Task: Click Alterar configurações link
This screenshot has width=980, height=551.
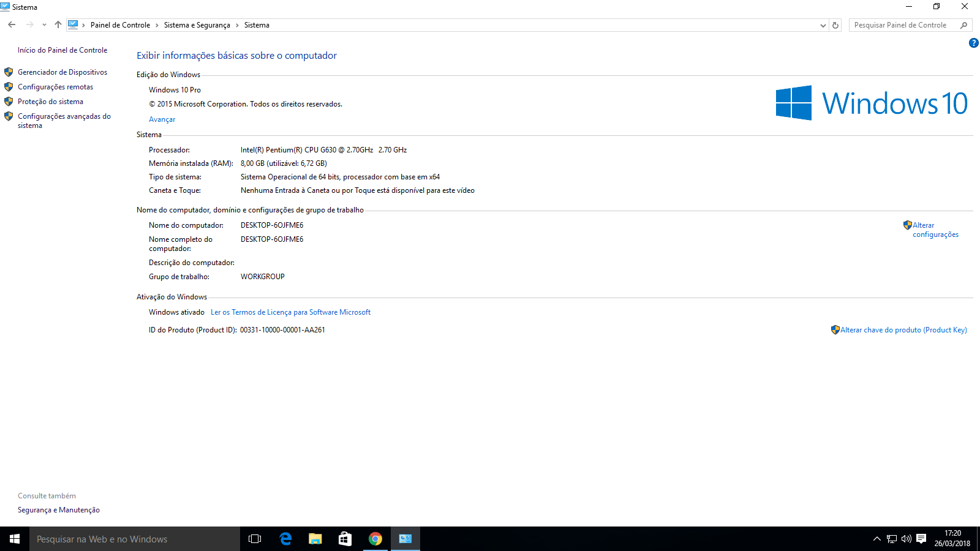Action: (x=935, y=230)
